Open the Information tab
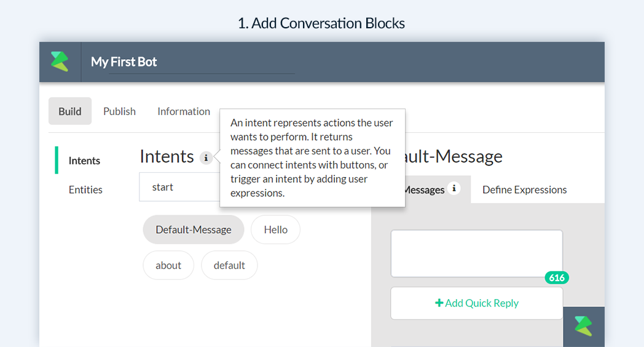 click(x=184, y=111)
